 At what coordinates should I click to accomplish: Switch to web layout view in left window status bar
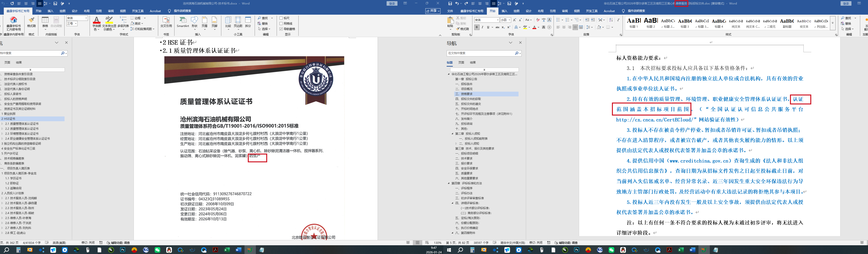427,243
